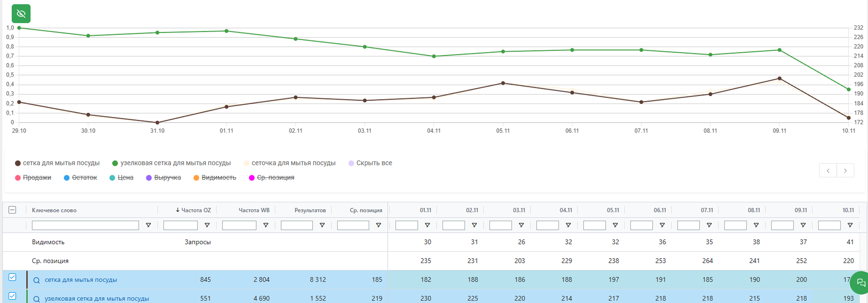The width and height of the screenshot is (868, 303).
Task: Click filter icon under Частота OZ
Action: pyautogui.click(x=207, y=225)
